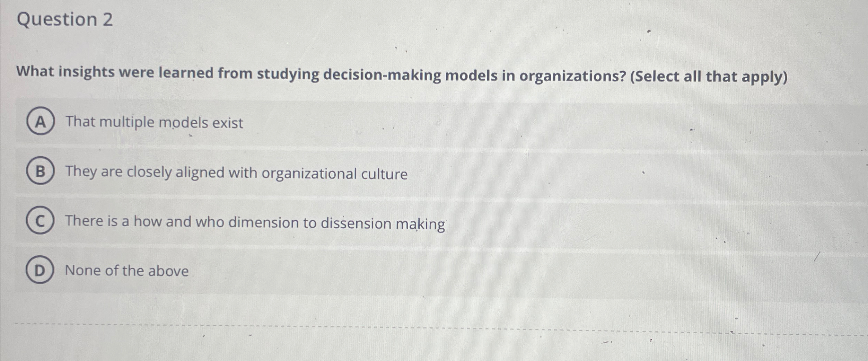Click the letter D inside its circle
The height and width of the screenshot is (361, 868).
point(41,271)
